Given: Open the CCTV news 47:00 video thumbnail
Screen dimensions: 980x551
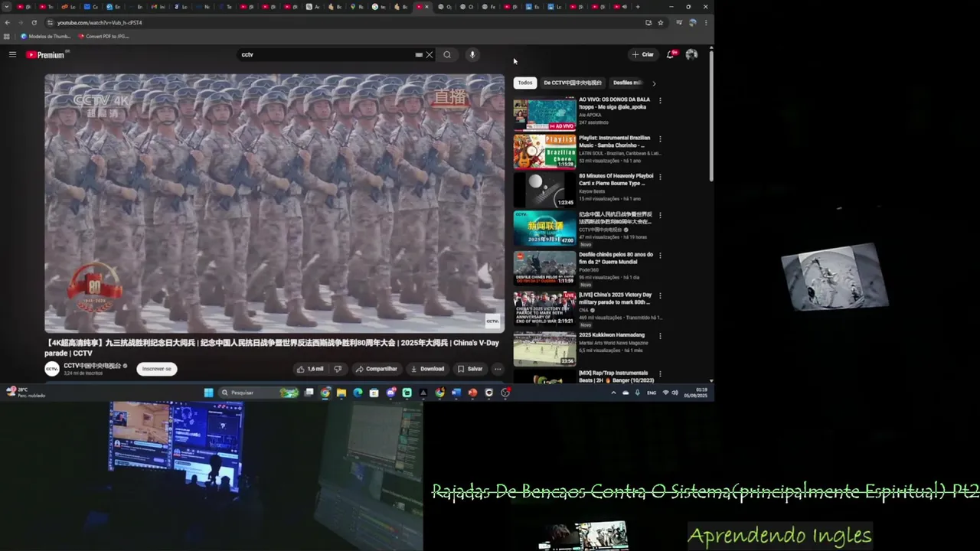Looking at the screenshot, I should (x=544, y=228).
